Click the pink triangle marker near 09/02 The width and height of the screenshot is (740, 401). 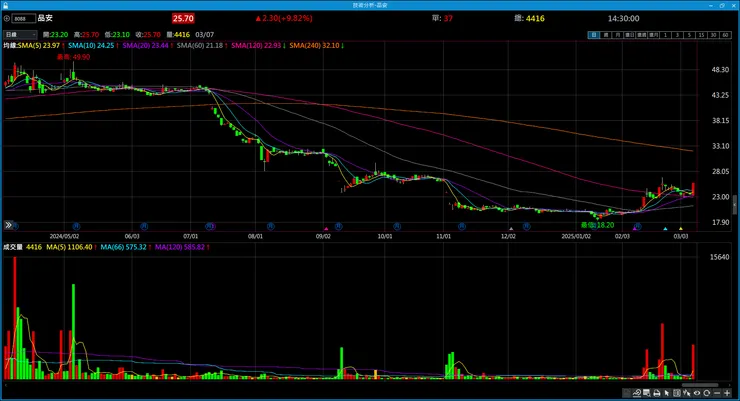[x=326, y=228]
